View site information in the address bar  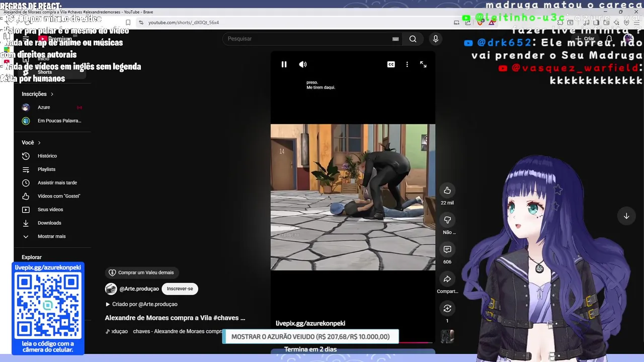[141, 23]
